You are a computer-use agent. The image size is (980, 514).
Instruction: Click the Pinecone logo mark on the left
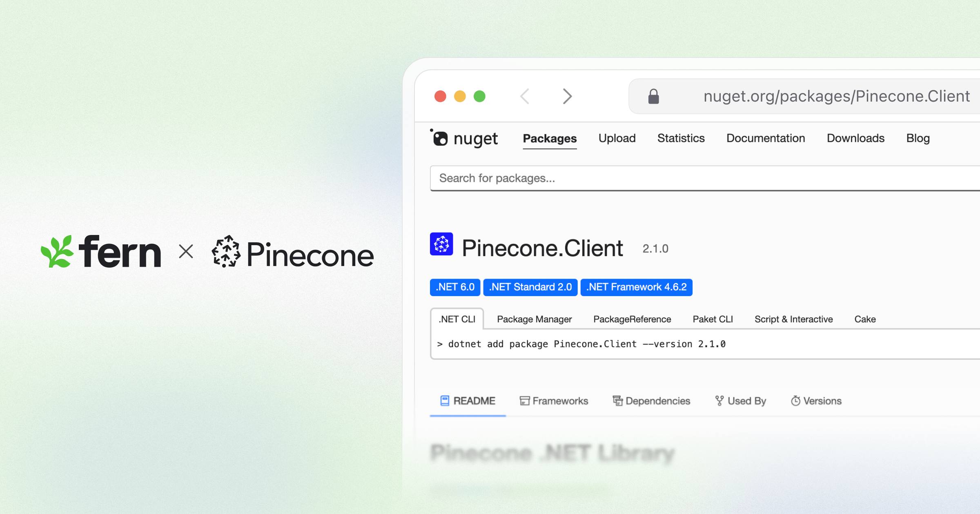coord(226,251)
